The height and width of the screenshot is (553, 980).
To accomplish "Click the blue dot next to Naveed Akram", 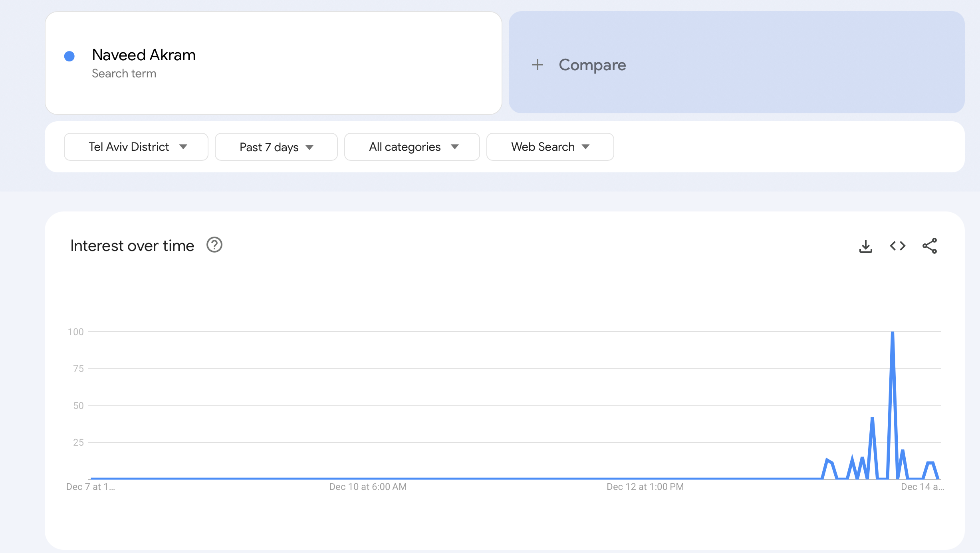I will [x=69, y=56].
